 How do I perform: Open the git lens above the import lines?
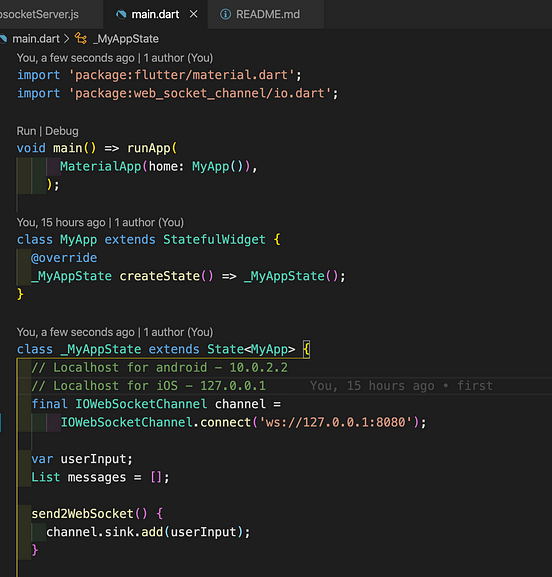(x=115, y=58)
